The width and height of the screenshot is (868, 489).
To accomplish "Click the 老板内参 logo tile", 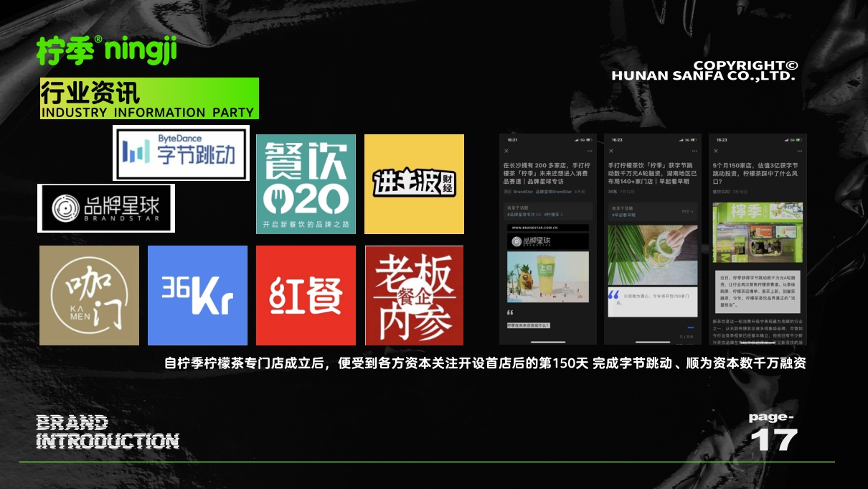I will click(x=414, y=295).
